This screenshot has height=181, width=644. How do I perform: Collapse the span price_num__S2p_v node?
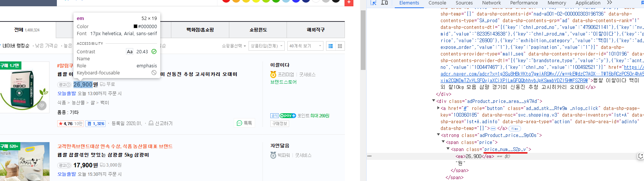[x=448, y=149]
